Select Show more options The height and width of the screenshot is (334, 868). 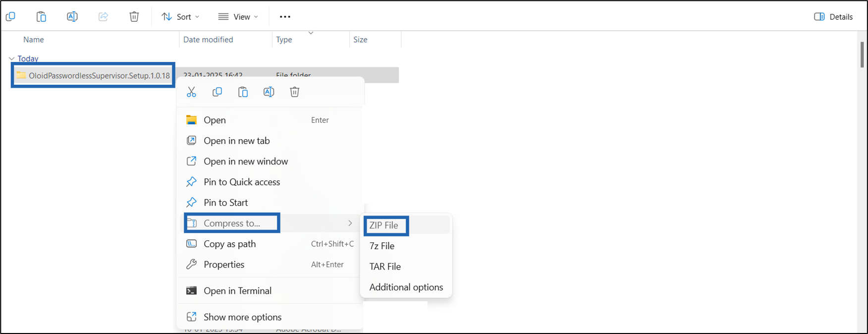click(270, 317)
